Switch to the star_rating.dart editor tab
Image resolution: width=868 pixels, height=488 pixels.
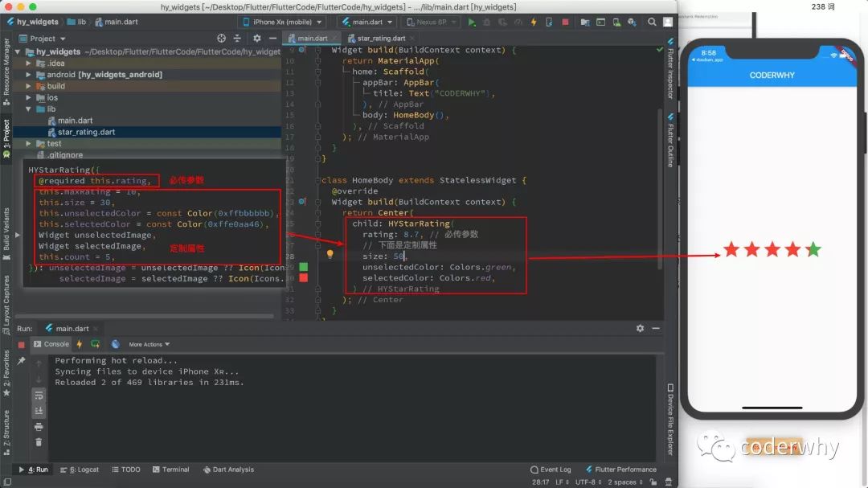(x=381, y=39)
